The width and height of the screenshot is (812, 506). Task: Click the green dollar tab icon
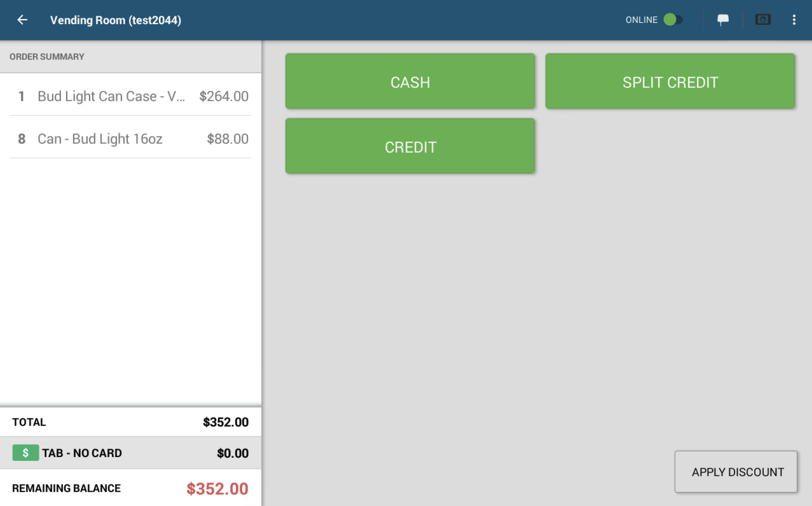(x=25, y=453)
